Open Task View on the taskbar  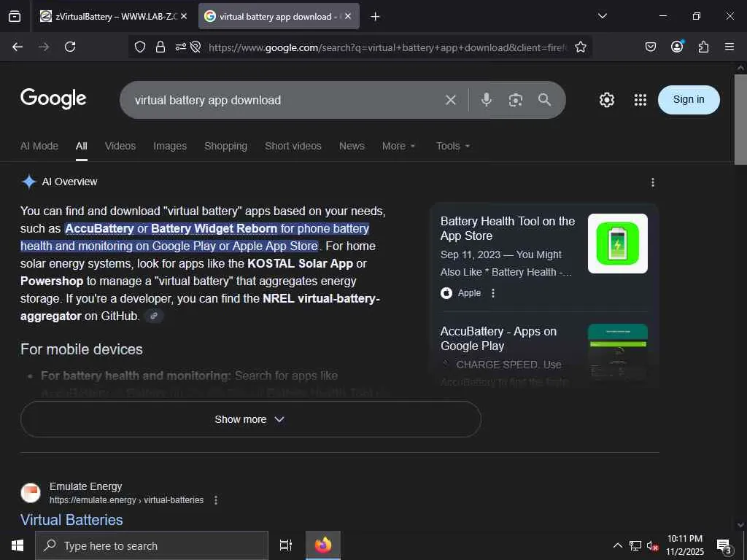pyautogui.click(x=285, y=545)
